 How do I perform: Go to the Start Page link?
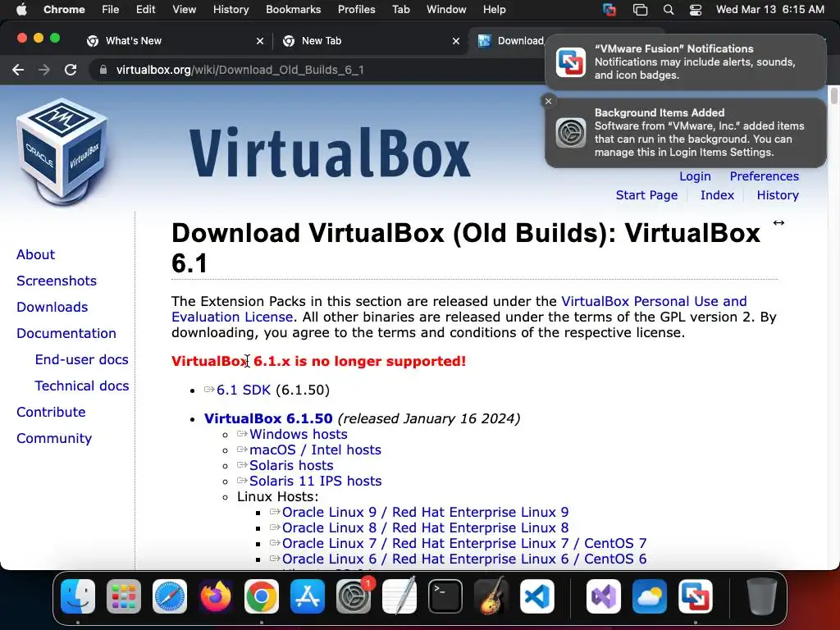(x=646, y=195)
